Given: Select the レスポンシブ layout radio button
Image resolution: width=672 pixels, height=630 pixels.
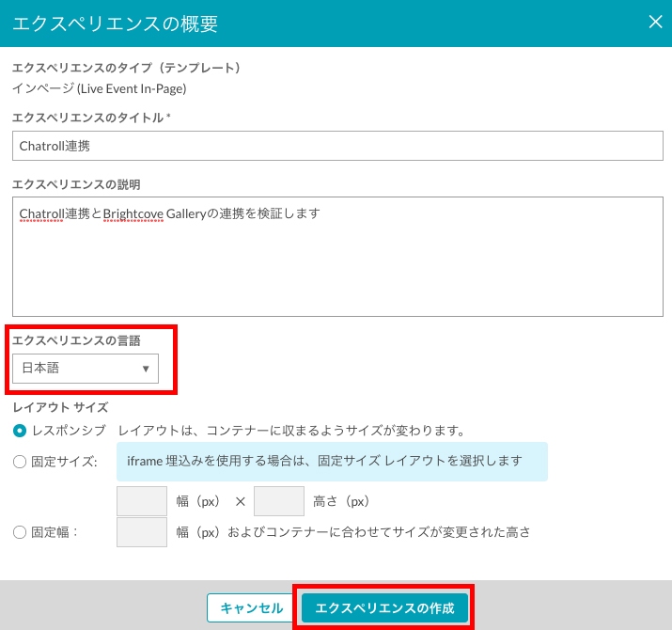Looking at the screenshot, I should tap(20, 431).
